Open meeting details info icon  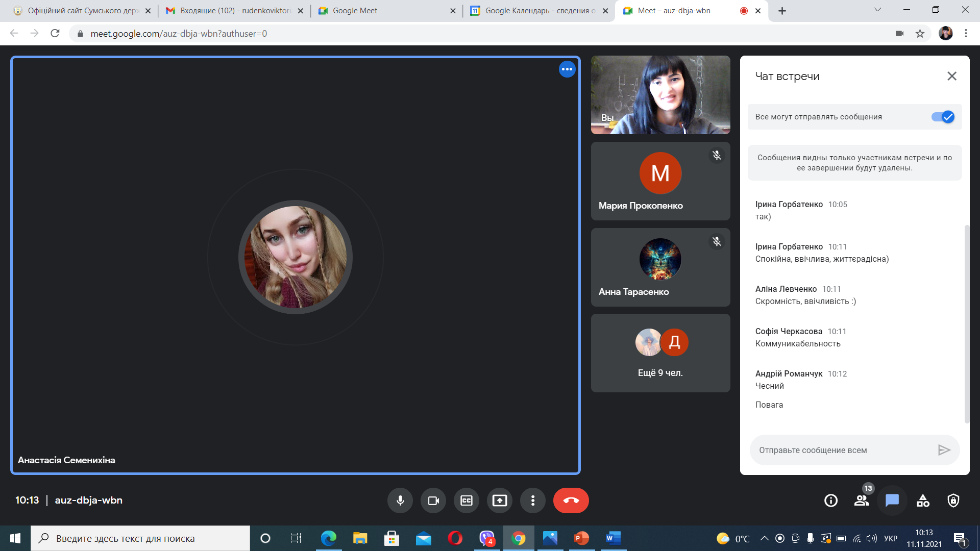coord(831,500)
